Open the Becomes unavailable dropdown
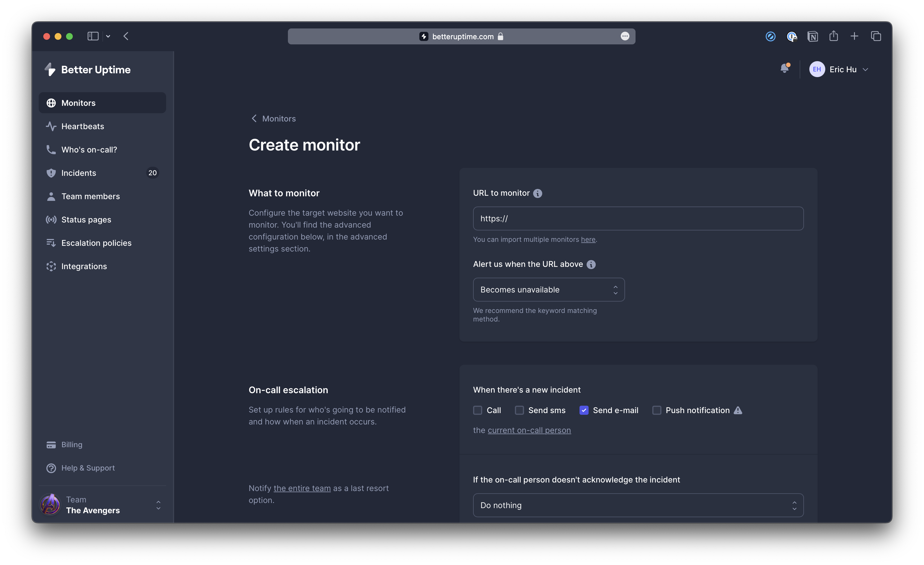The height and width of the screenshot is (565, 924). click(548, 289)
